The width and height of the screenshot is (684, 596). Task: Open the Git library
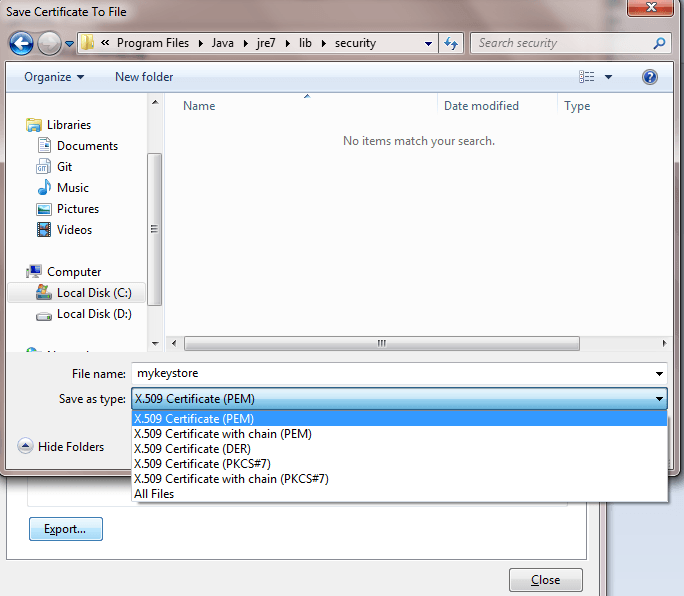[x=65, y=167]
